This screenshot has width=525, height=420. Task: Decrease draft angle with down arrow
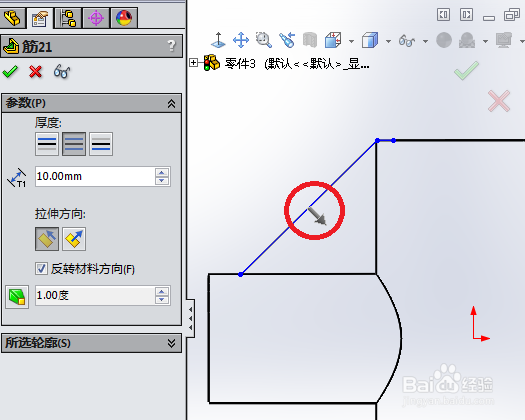pos(162,299)
